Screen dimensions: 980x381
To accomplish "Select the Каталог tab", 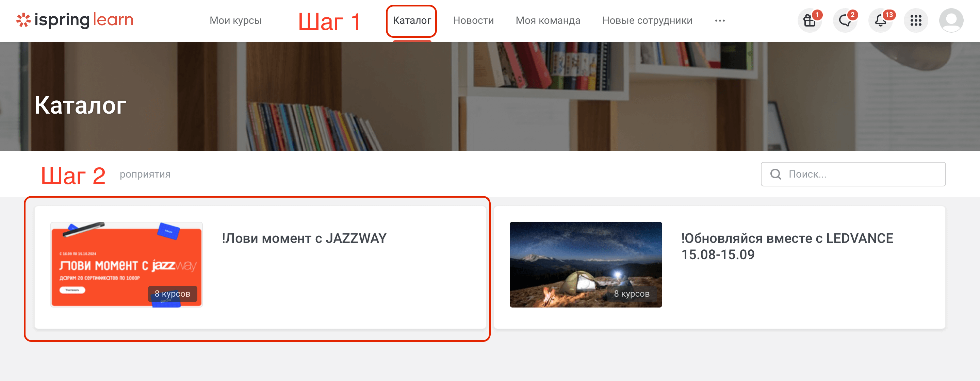I will 412,20.
